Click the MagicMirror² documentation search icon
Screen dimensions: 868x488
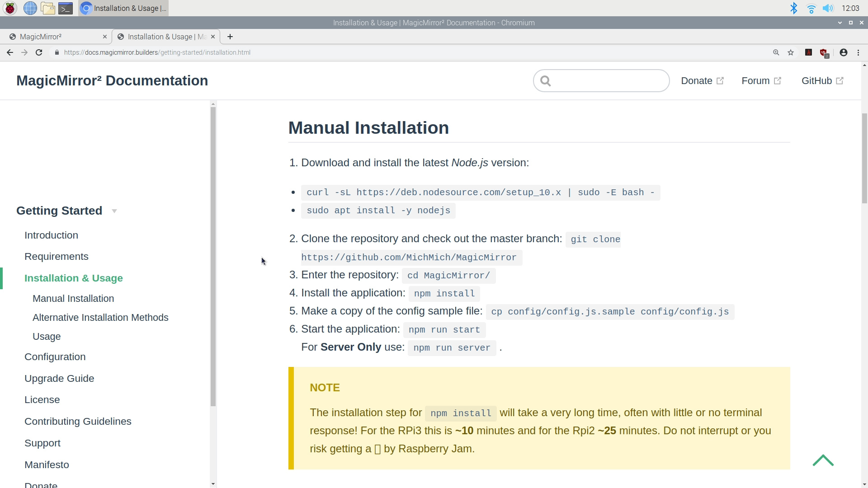pyautogui.click(x=544, y=81)
